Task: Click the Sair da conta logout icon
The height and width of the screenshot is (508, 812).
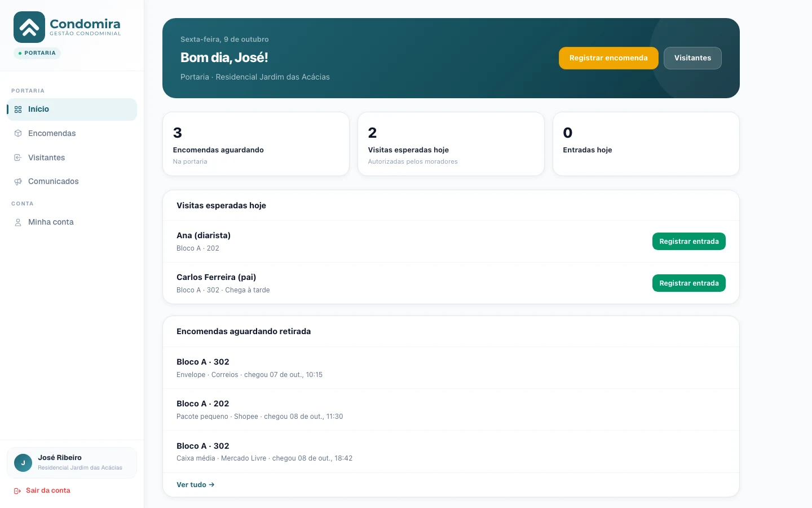Action: tap(17, 491)
